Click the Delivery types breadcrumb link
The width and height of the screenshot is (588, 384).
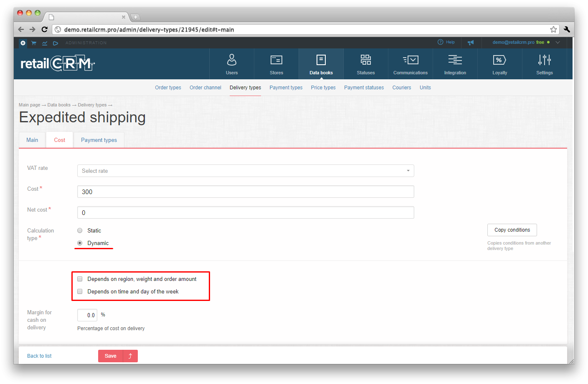pos(92,105)
